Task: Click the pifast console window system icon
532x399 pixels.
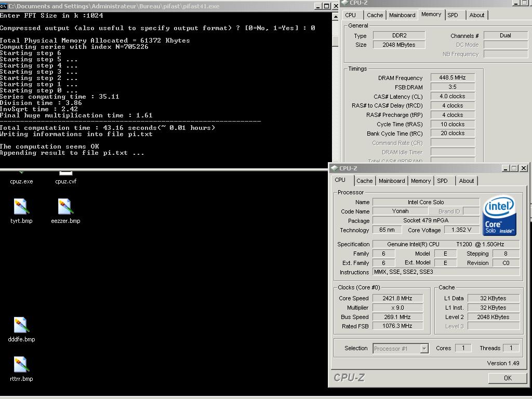Action: (x=4, y=6)
